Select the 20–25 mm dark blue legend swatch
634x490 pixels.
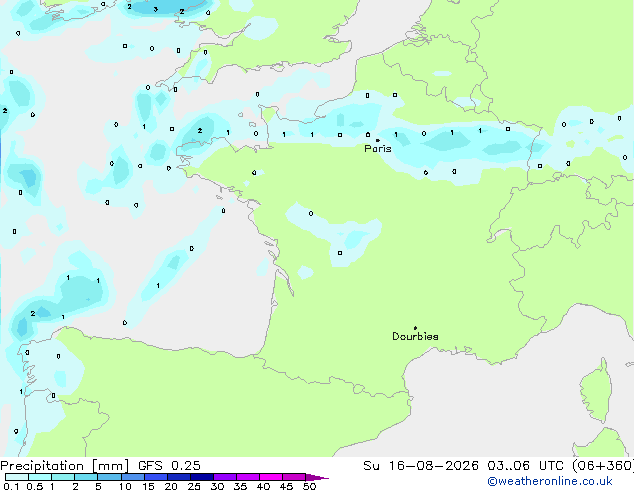(179, 477)
